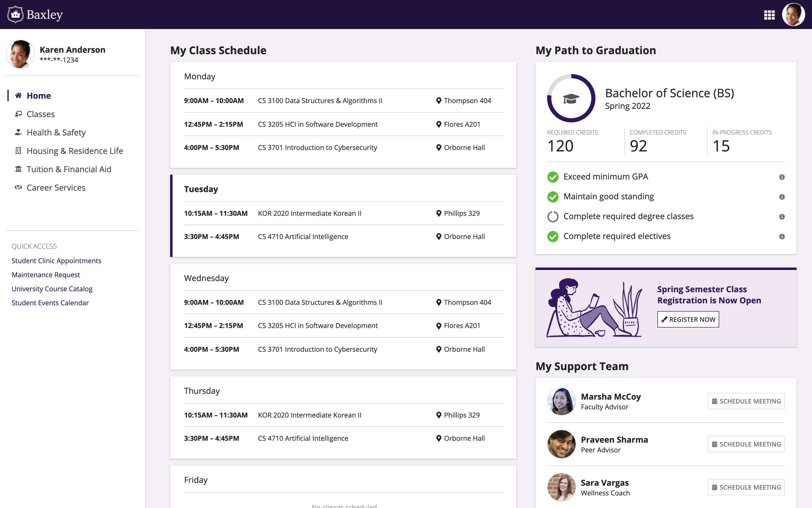
Task: Click the registration banner illustration
Action: tap(594, 308)
